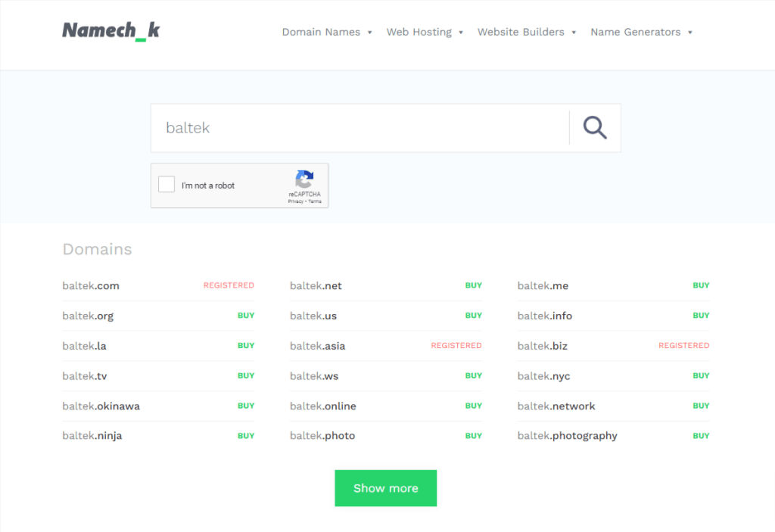The width and height of the screenshot is (775, 532).
Task: Click the Show more button
Action: tap(385, 488)
